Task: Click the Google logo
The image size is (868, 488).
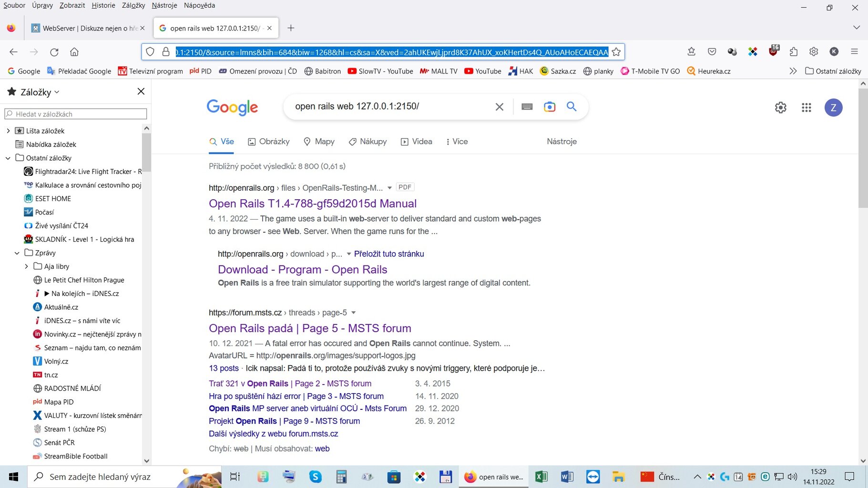Action: (232, 107)
